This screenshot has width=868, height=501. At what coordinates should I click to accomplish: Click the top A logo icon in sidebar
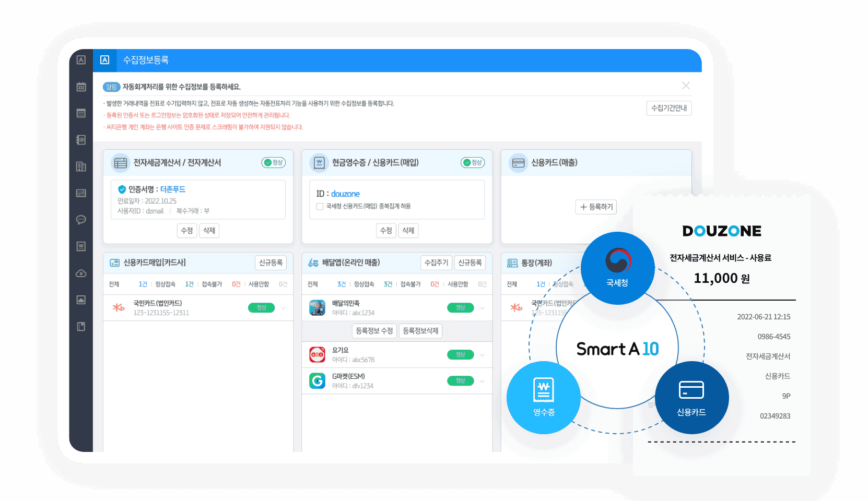81,60
